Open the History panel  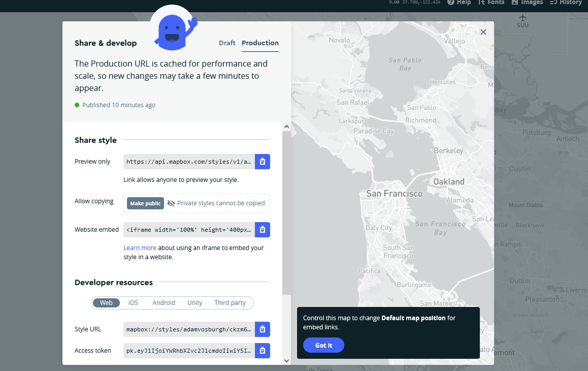point(566,3)
